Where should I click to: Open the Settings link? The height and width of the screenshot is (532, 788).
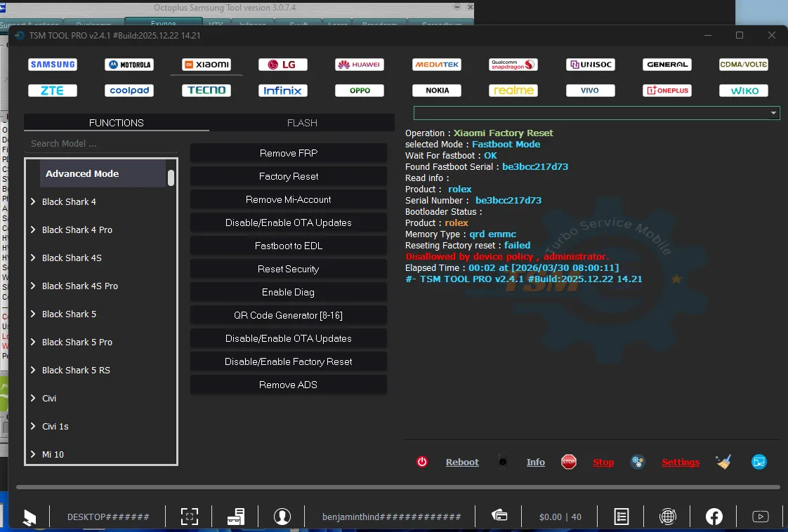click(681, 463)
